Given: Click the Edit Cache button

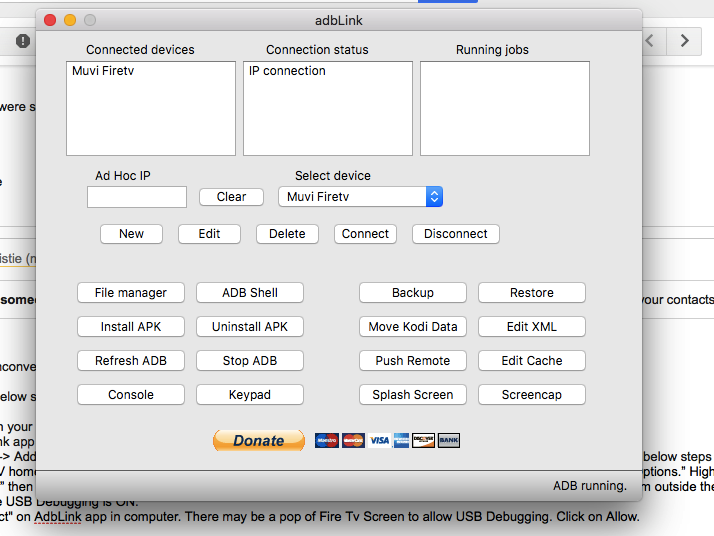Looking at the screenshot, I should pyautogui.click(x=531, y=361).
